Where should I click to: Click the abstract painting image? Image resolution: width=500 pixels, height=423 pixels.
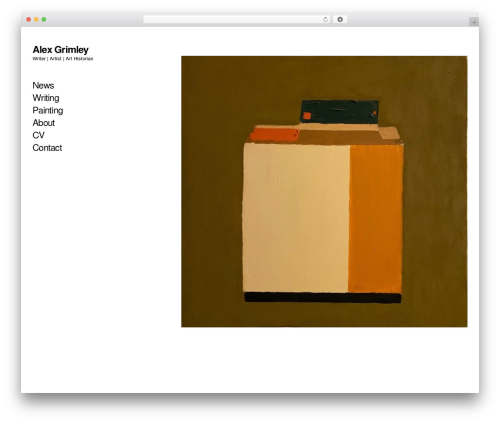(324, 191)
